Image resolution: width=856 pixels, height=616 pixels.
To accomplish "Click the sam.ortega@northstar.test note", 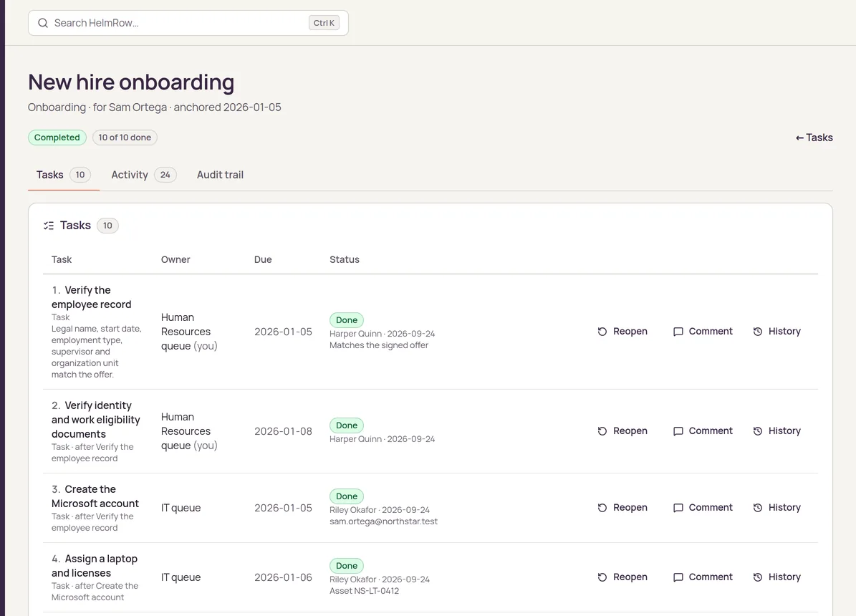I will point(383,521).
